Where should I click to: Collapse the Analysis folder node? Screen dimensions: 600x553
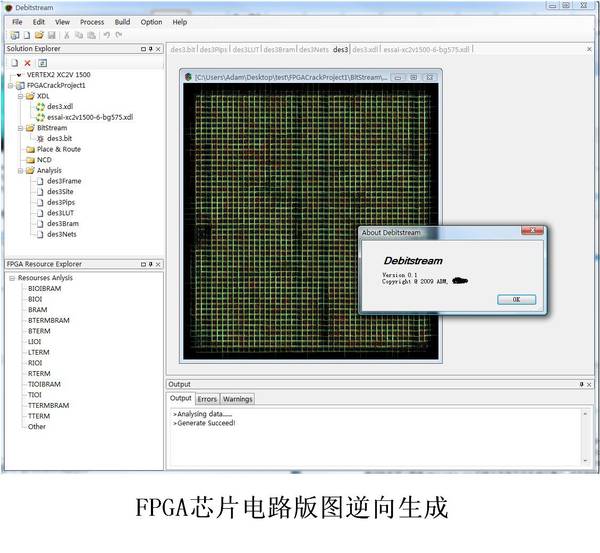[20, 170]
